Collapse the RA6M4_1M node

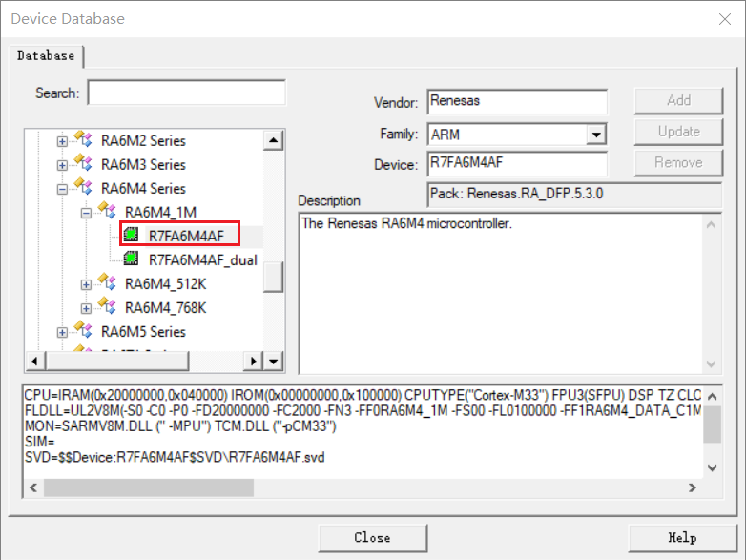86,213
